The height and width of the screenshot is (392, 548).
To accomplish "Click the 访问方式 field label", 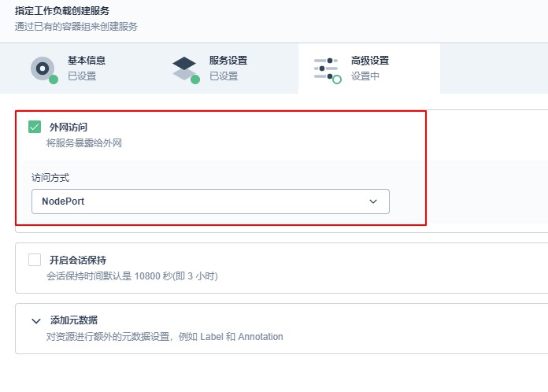I will 50,178.
